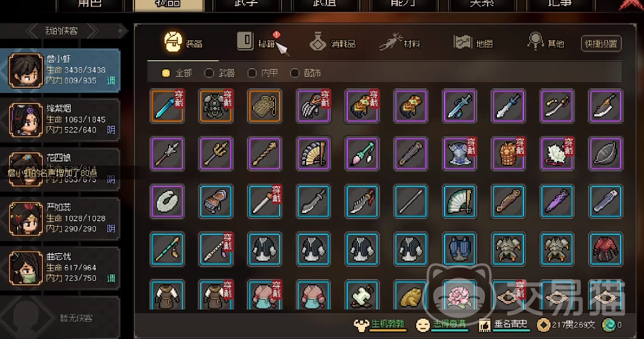Go to previous page of 我的侠客
This screenshot has height=339, width=644.
click(x=33, y=31)
